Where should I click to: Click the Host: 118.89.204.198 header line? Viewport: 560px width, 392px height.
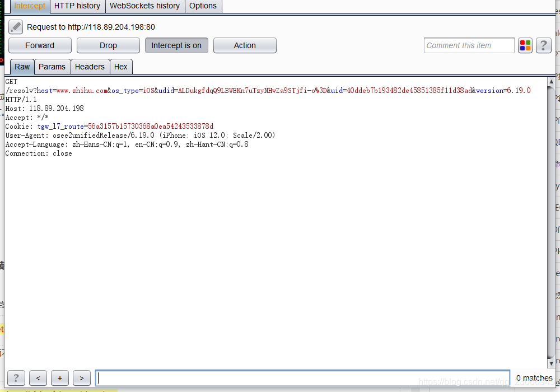[x=45, y=109]
